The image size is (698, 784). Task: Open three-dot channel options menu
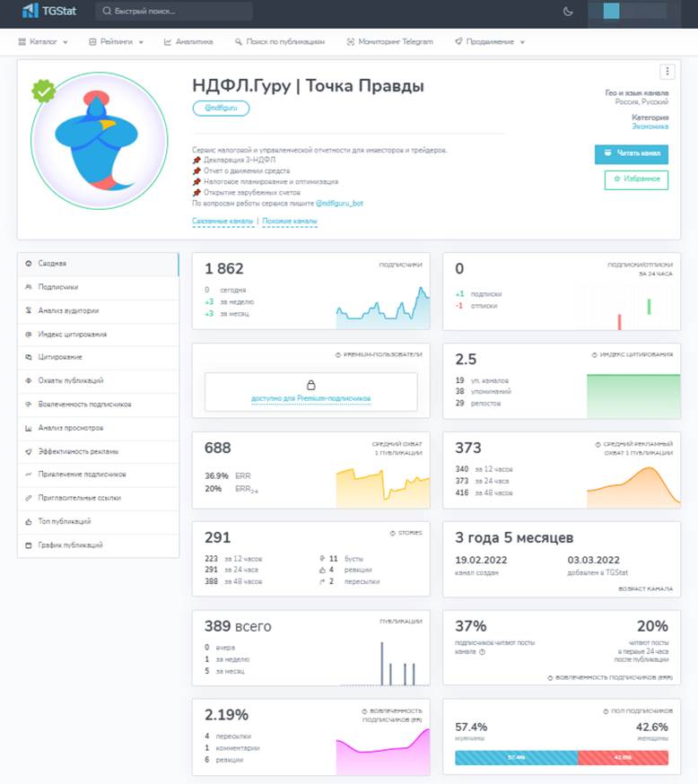tap(667, 72)
